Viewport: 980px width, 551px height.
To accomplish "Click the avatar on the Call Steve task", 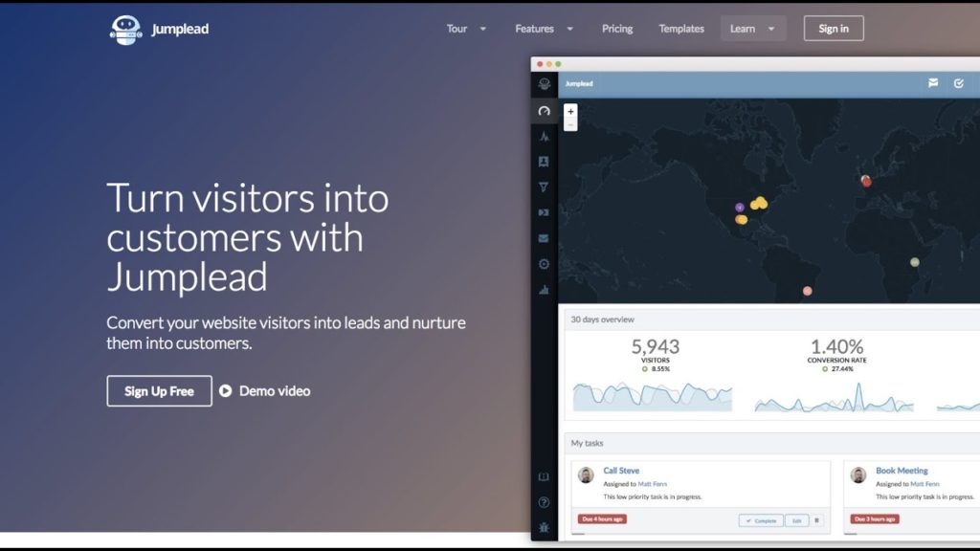I will 586,475.
